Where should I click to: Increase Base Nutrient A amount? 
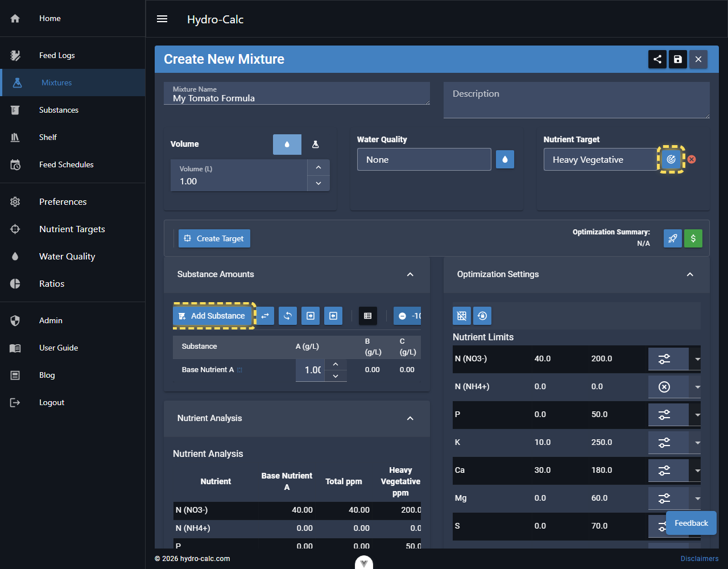pos(336,364)
